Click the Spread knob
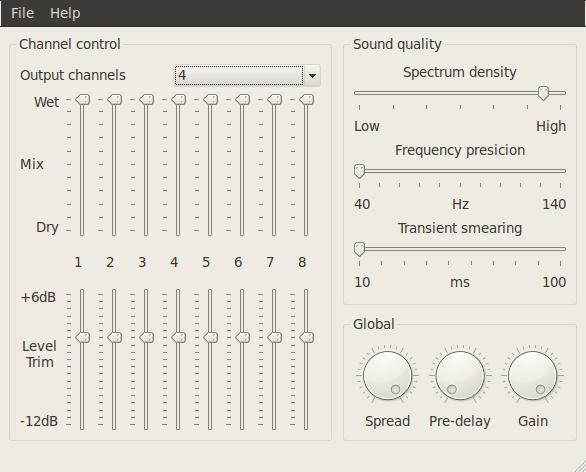The image size is (586, 472). pos(388,375)
